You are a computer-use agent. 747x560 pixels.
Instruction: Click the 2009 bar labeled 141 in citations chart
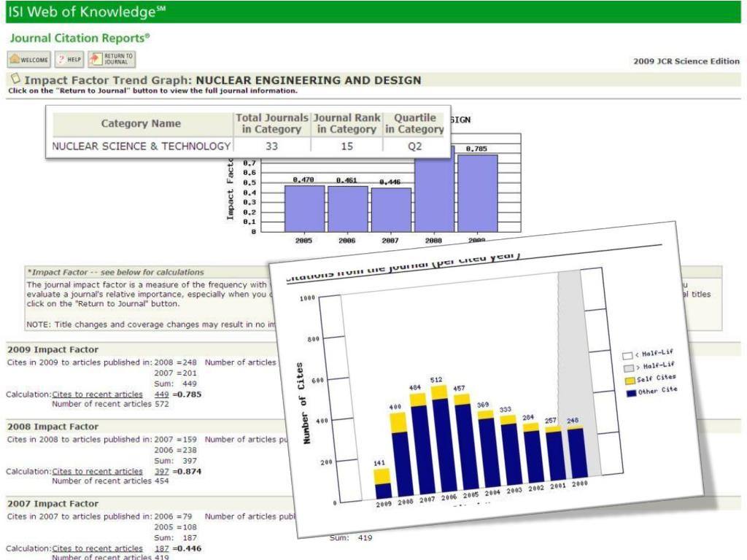(382, 483)
